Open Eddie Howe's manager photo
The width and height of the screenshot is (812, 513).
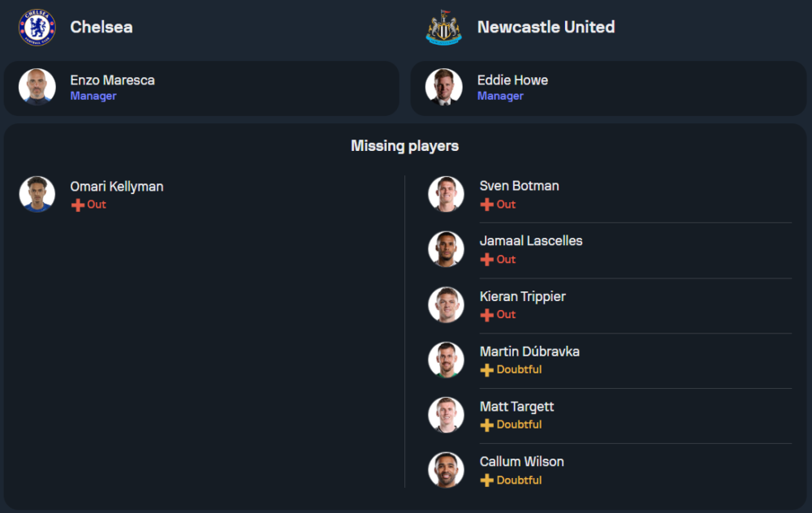444,87
